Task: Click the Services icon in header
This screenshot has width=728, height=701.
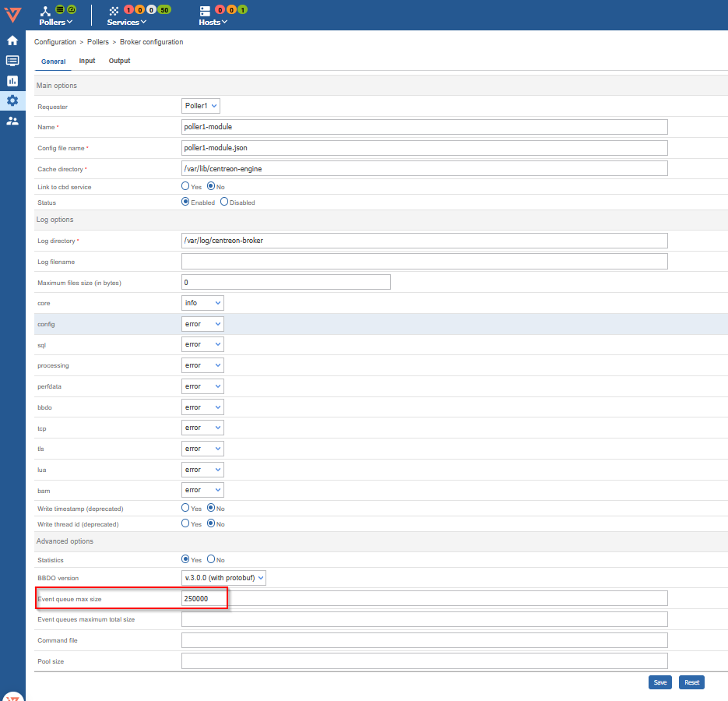Action: pos(114,11)
